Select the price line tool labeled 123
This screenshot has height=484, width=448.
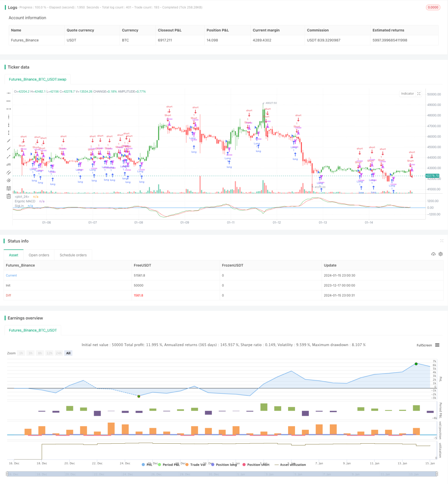point(9,164)
